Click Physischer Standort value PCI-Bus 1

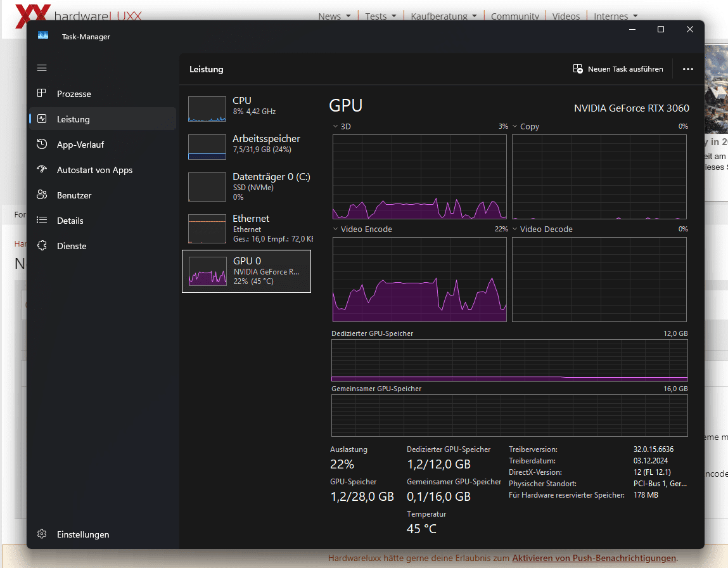(660, 484)
